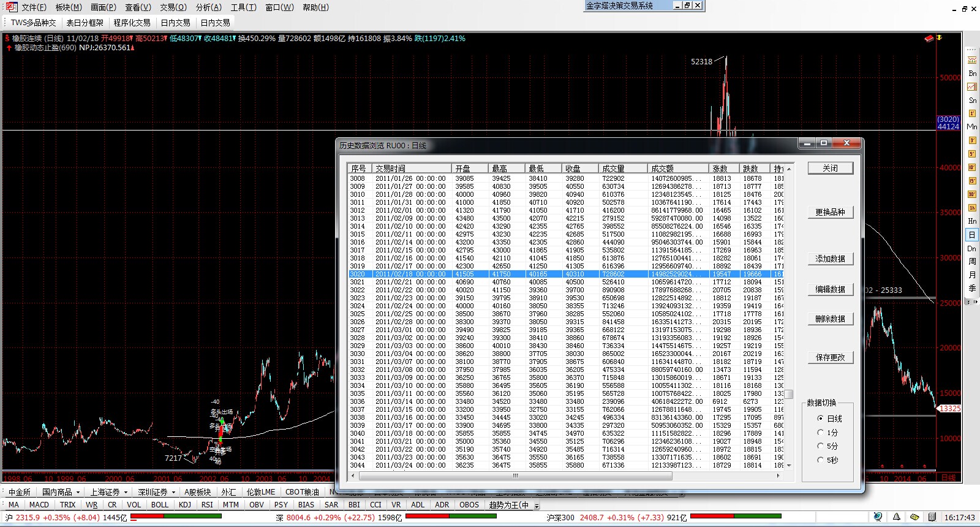Click the vertical scrollbar thumb in data table
980x527 pixels.
(x=789, y=394)
